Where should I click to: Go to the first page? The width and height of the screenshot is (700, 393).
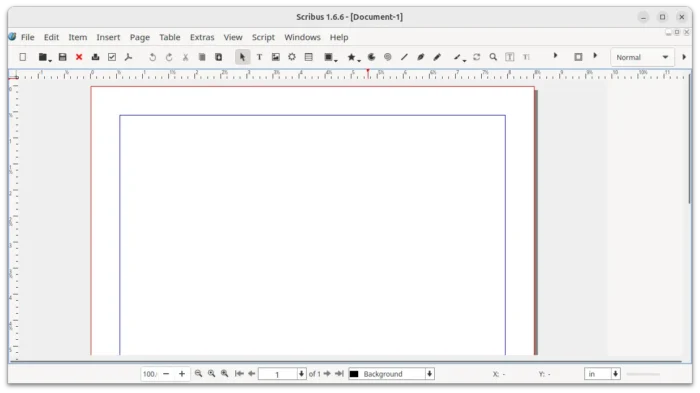coord(239,373)
